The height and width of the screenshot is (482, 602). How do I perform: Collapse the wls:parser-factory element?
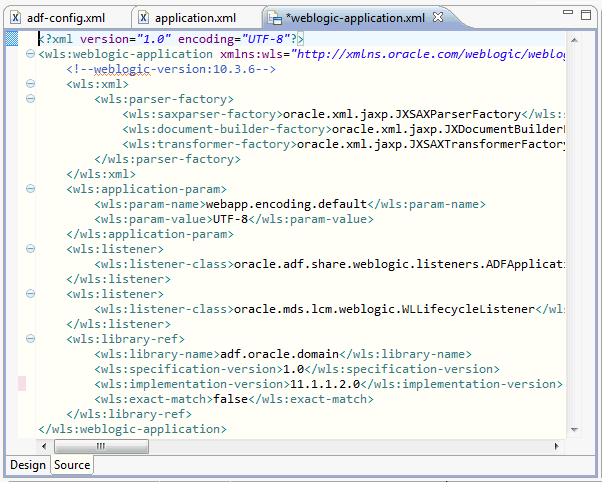[x=30, y=99]
